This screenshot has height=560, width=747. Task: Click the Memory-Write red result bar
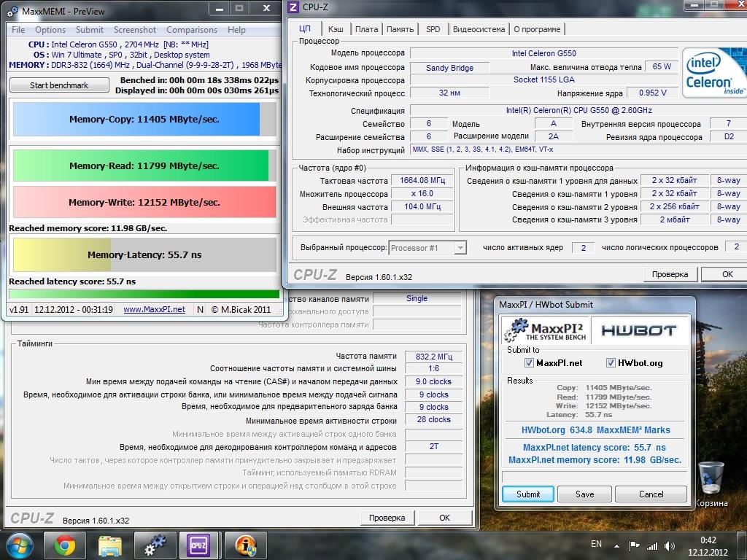(144, 203)
